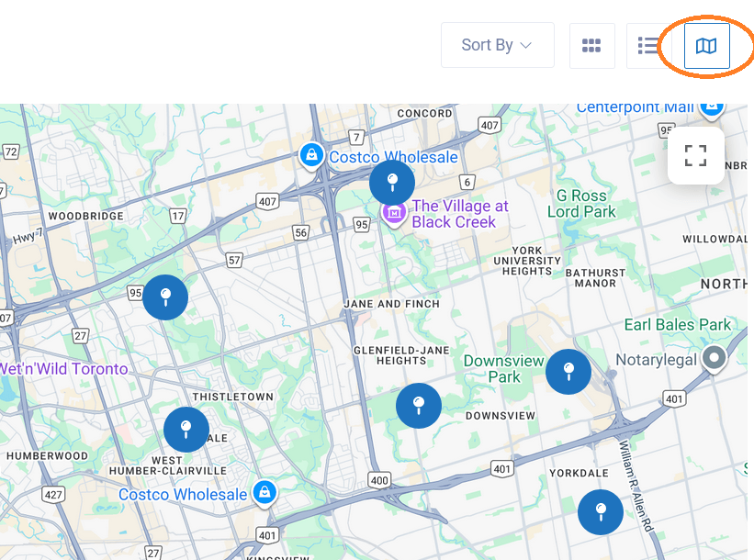Click the Costco Wholesale store icon near Concord
The height and width of the screenshot is (560, 754).
coord(311,156)
